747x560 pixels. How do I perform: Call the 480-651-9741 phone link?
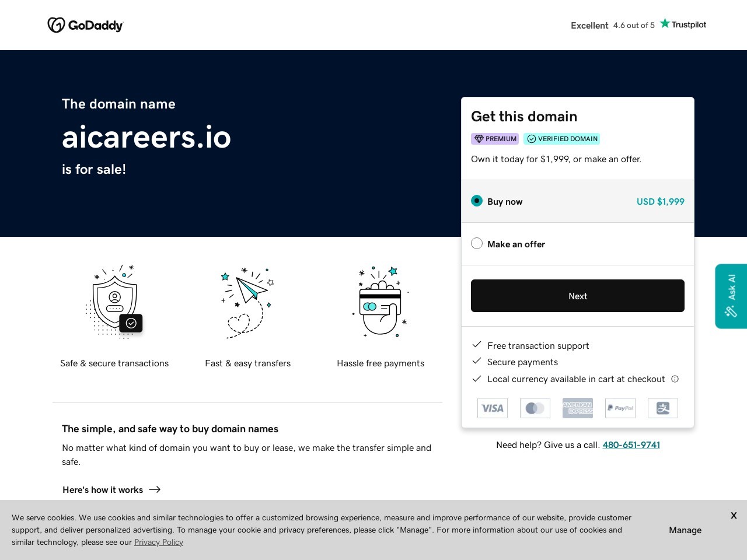point(631,445)
